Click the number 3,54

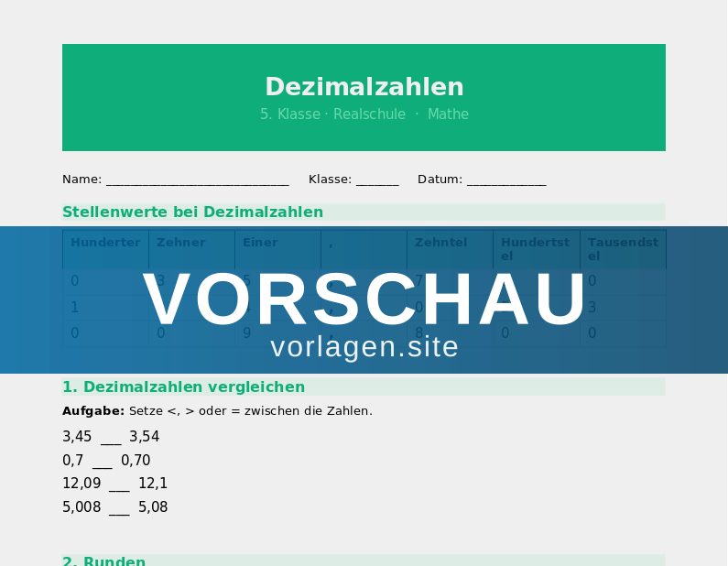[145, 437]
